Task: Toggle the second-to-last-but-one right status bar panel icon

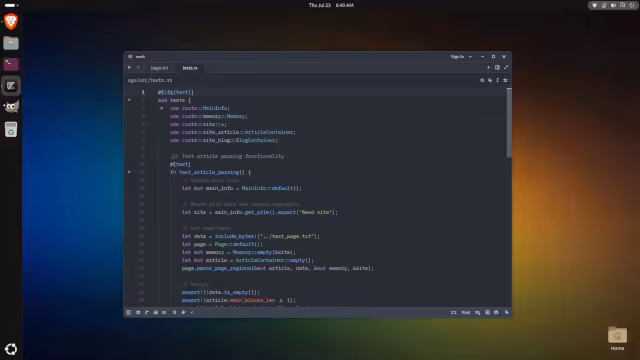Action: point(487,313)
